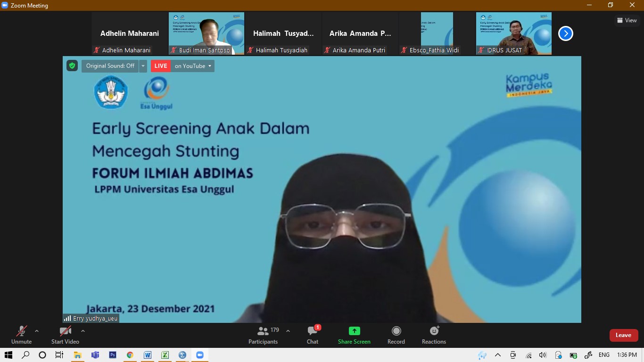The image size is (644, 362).
Task: Click the green encryption shield icon
Action: [72, 66]
